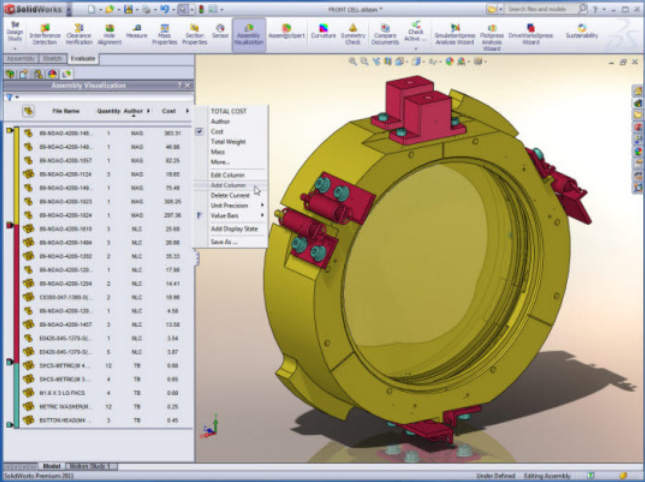Click Check Active Document
This screenshot has width=645, height=482.
415,31
